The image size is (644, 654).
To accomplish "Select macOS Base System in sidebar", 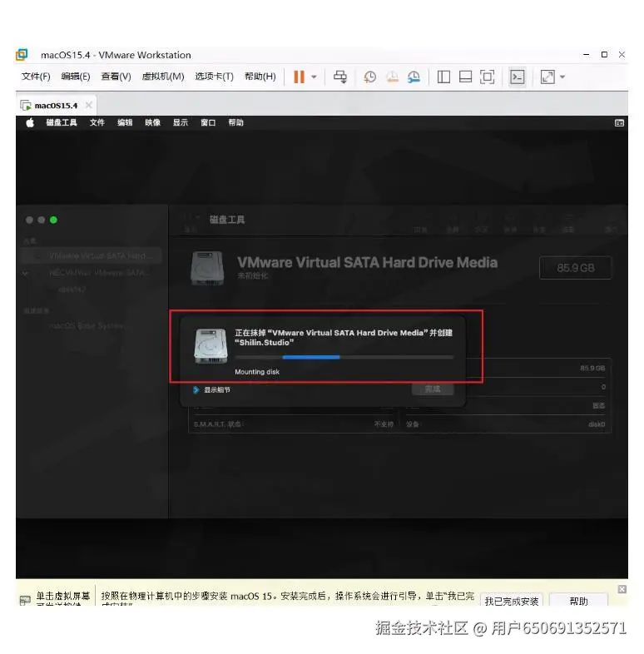I will (x=87, y=325).
